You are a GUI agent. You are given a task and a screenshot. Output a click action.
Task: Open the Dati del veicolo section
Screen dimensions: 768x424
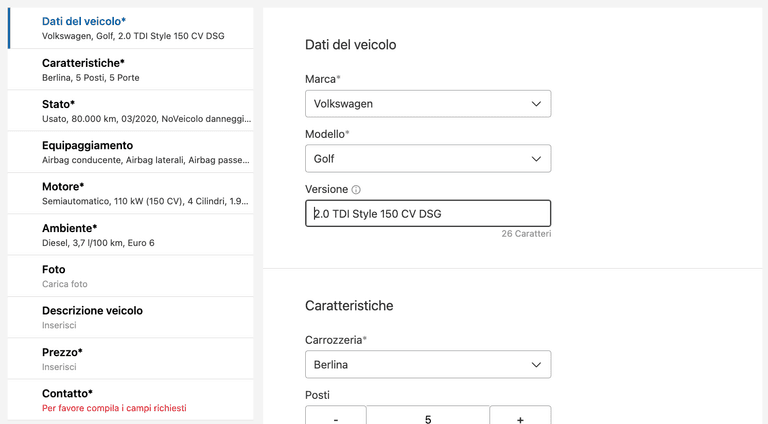coord(131,28)
